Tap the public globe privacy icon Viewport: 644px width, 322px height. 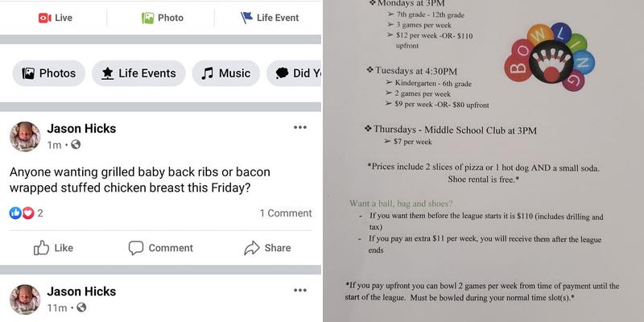coord(76,145)
